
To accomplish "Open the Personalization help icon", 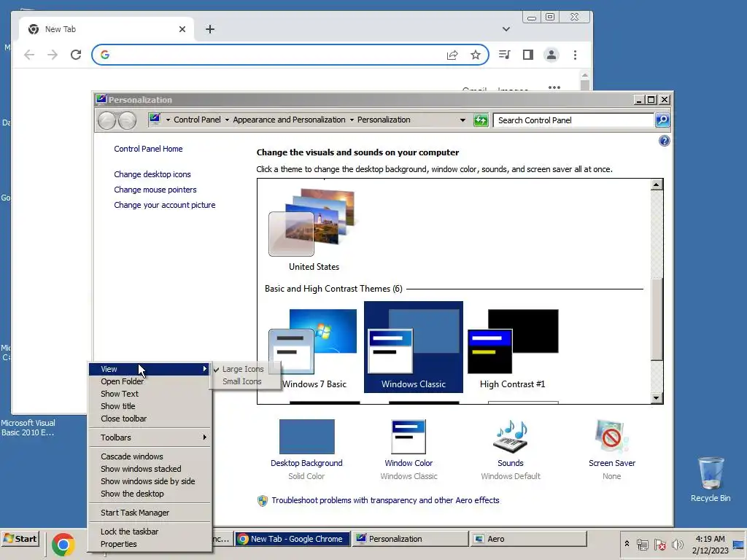I will (x=664, y=141).
